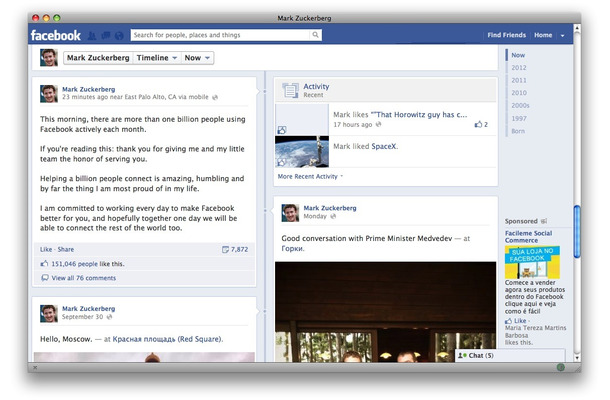Jump to 2000s in the timeline navigator
Viewport: 610px width, 400px height.
520,105
